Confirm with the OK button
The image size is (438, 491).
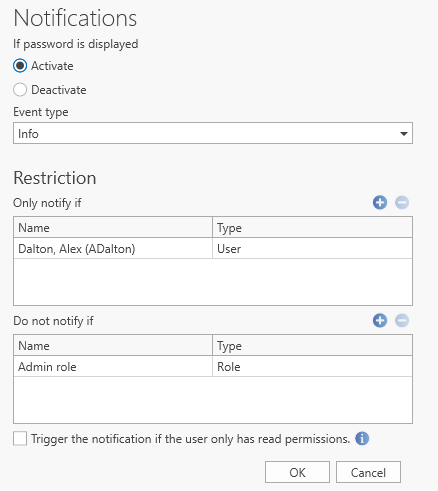click(297, 472)
